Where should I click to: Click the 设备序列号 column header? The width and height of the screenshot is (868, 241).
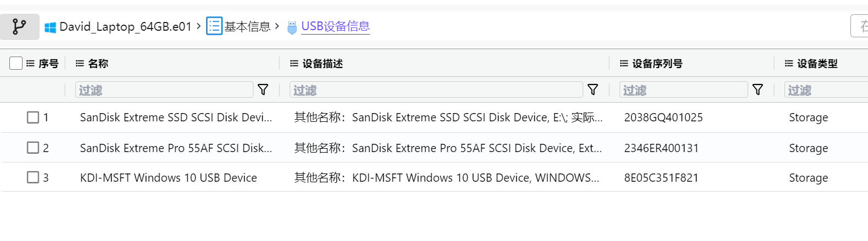pos(657,64)
